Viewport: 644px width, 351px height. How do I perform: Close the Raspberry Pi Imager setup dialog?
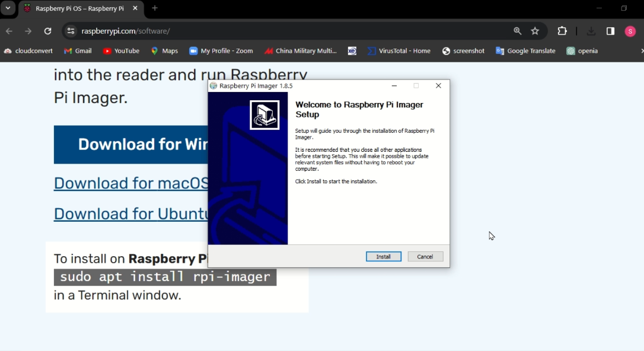pyautogui.click(x=438, y=86)
